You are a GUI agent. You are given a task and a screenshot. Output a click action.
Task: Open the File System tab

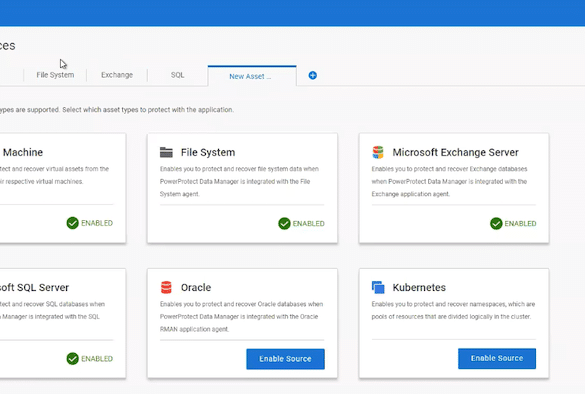(x=55, y=75)
